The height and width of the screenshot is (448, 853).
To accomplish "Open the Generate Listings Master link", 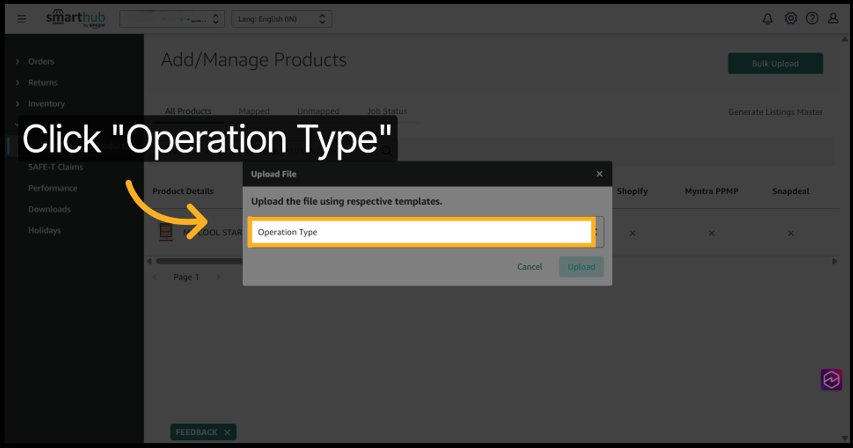I will [775, 112].
